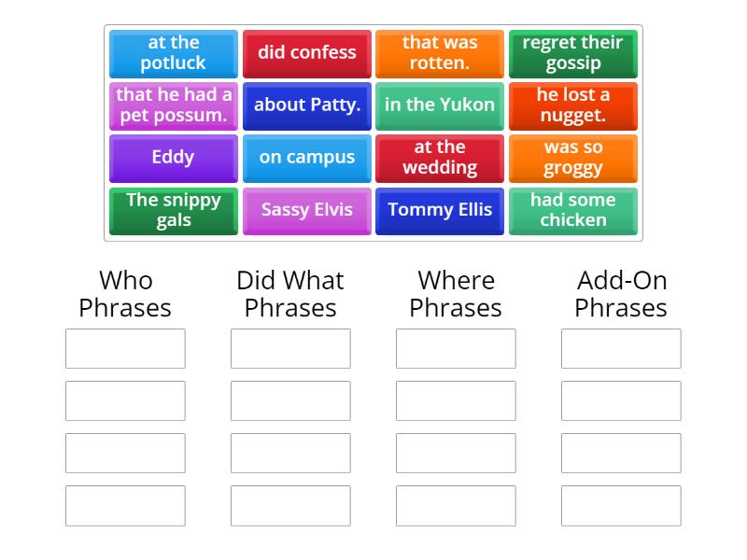747x560 pixels.
Task: Pick the "on campus" phrase tile
Action: (x=306, y=158)
